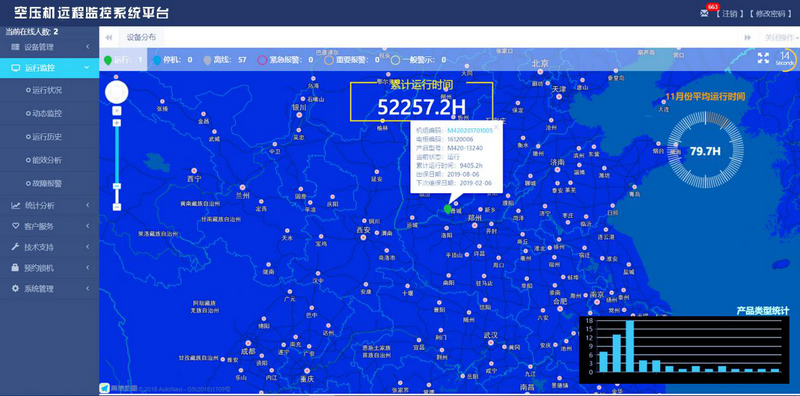Click the zoom out minus button

coord(117,207)
